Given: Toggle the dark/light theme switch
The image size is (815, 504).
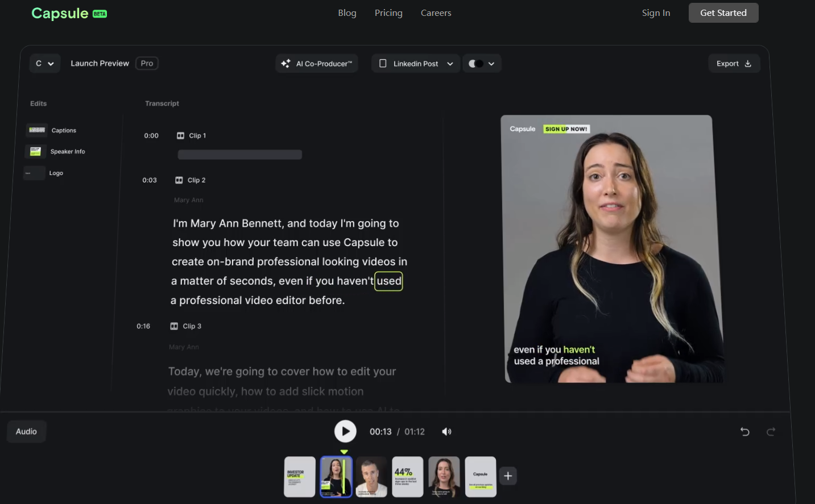Looking at the screenshot, I should (x=476, y=64).
